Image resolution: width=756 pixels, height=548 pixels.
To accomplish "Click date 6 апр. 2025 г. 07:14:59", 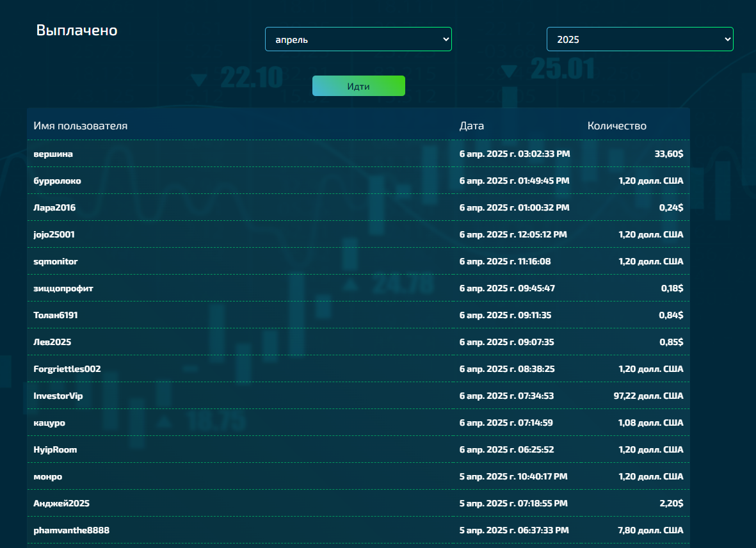I will (506, 423).
